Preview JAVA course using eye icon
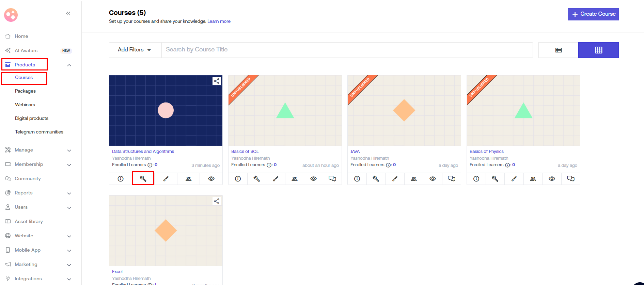This screenshot has height=285, width=644. (433, 179)
